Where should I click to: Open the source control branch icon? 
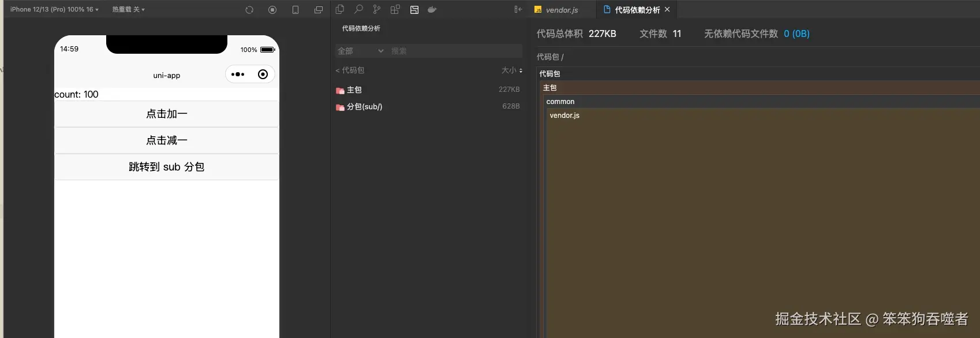click(377, 9)
